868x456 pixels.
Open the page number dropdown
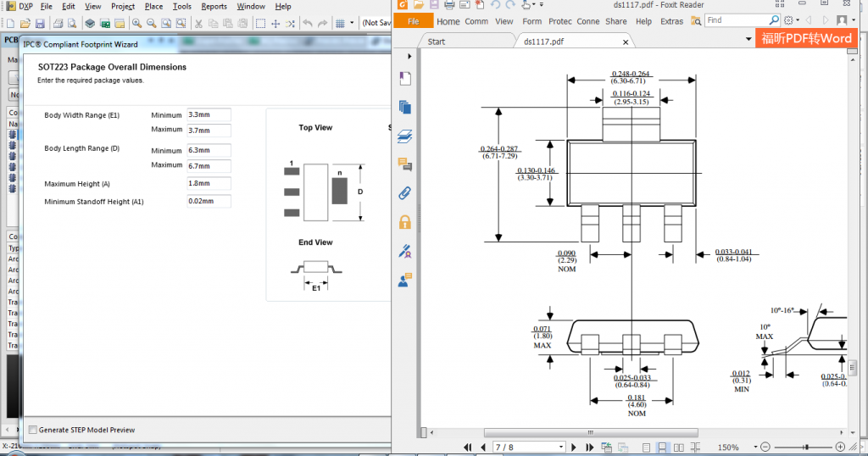pyautogui.click(x=560, y=447)
